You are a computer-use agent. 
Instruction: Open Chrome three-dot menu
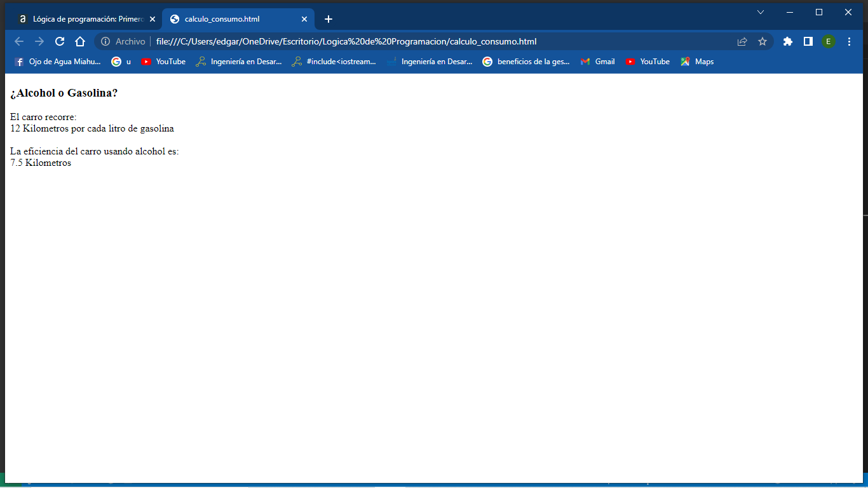coord(850,41)
